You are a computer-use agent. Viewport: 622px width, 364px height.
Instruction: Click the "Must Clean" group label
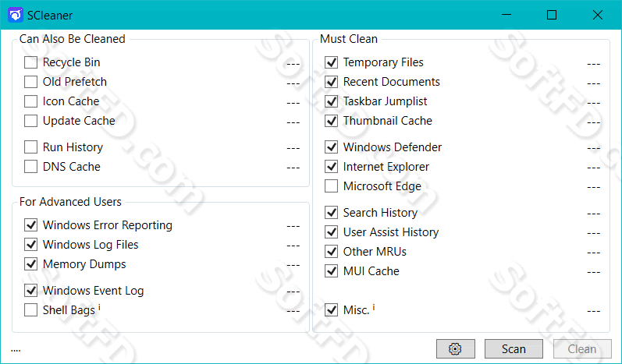click(x=349, y=39)
